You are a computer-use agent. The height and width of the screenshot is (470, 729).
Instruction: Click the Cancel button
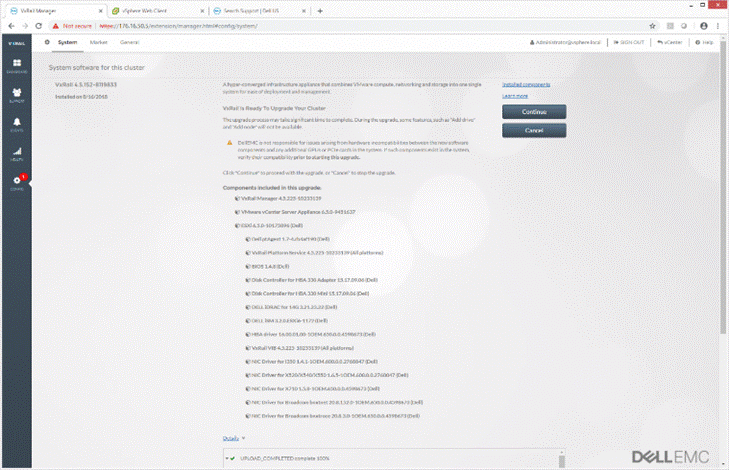(534, 130)
